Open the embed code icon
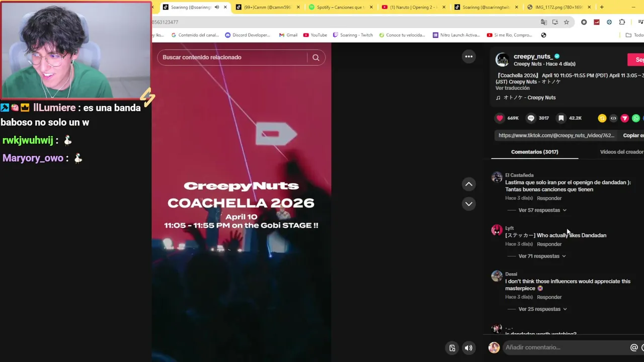The height and width of the screenshot is (362, 644). click(613, 118)
